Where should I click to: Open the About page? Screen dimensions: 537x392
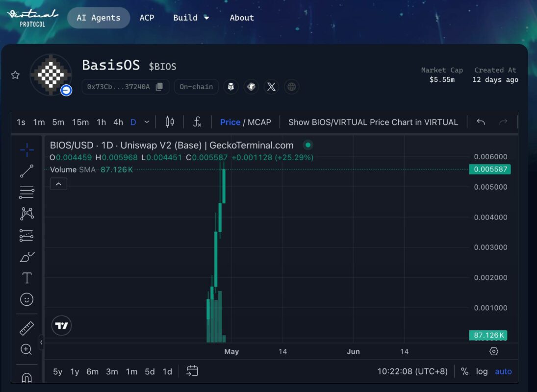coord(242,18)
